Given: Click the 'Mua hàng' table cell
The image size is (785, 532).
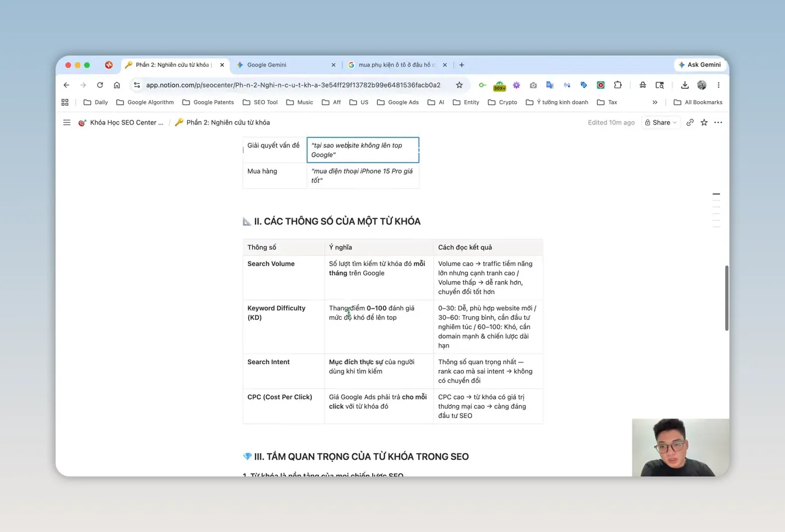Looking at the screenshot, I should (x=275, y=176).
